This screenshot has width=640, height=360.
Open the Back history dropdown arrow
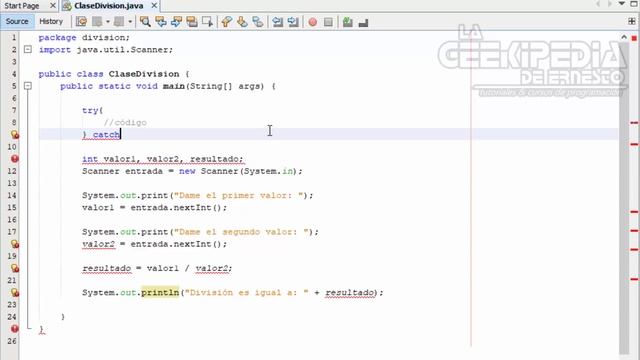(107, 22)
